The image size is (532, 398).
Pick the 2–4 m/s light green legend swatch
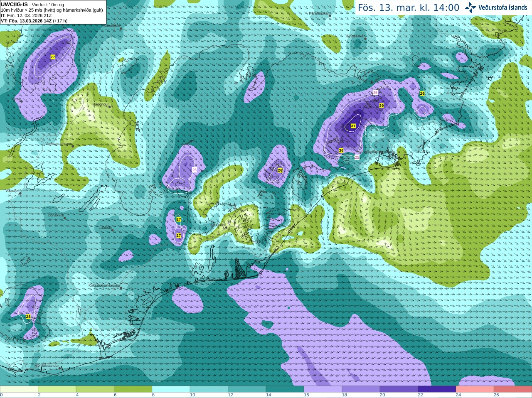pyautogui.click(x=57, y=389)
